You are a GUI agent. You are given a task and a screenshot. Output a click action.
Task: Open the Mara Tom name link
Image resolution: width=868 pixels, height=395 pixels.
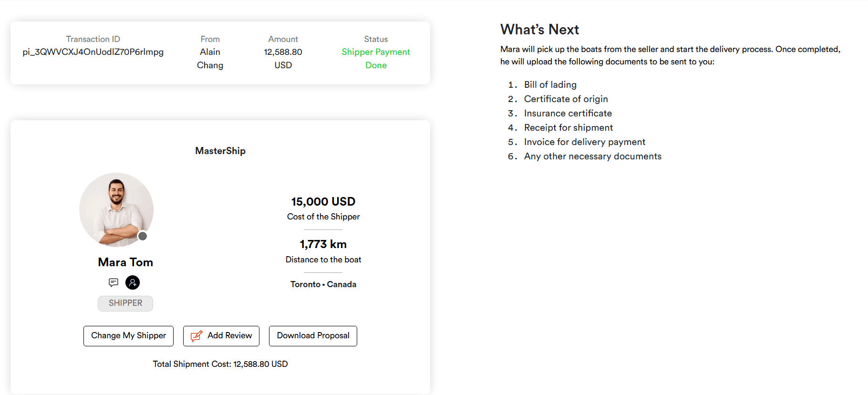(125, 262)
